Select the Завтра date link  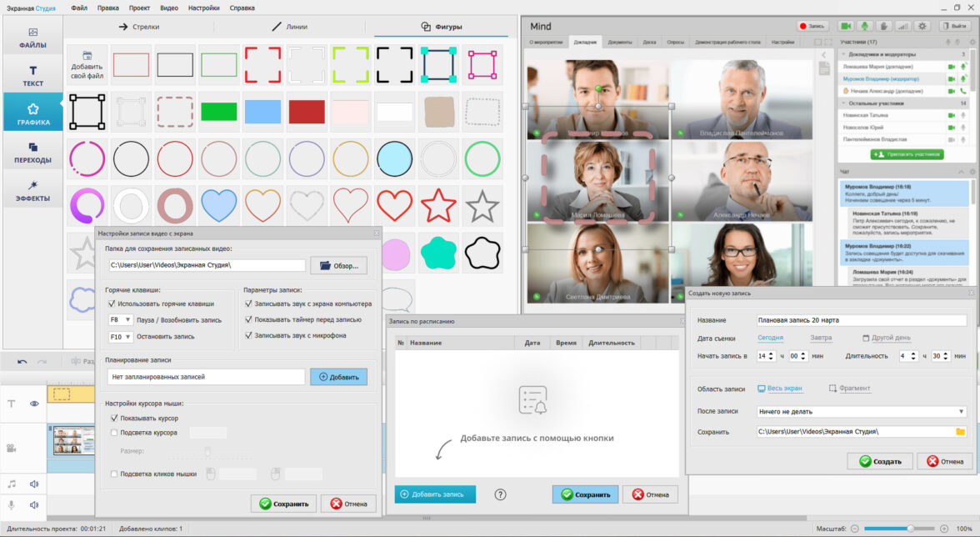[x=821, y=338]
